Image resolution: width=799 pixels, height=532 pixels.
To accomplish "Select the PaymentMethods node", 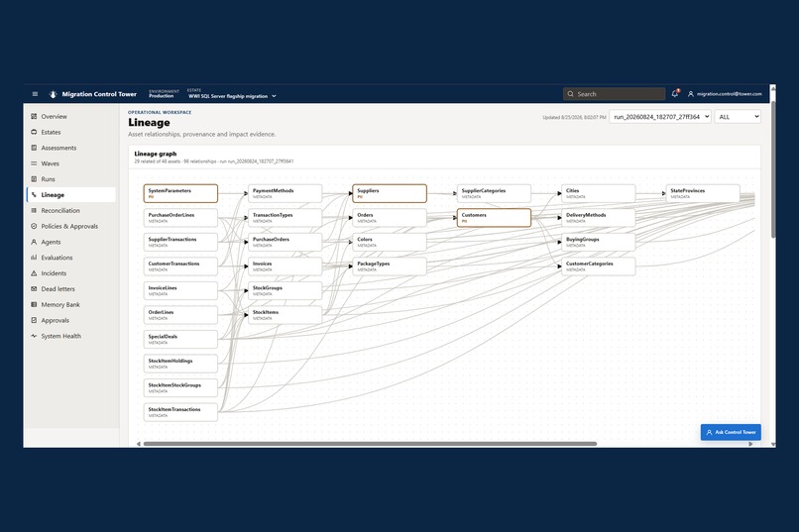I will coord(285,193).
